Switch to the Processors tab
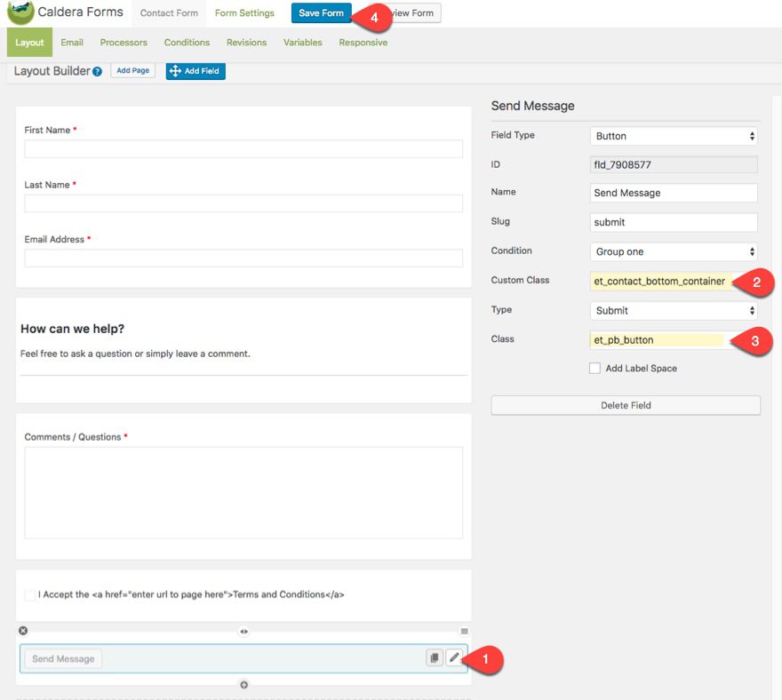Screen dimensions: 782x700 tap(124, 43)
